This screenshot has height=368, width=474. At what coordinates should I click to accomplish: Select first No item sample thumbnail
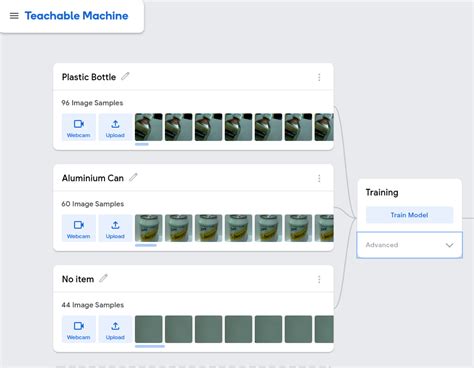click(149, 329)
